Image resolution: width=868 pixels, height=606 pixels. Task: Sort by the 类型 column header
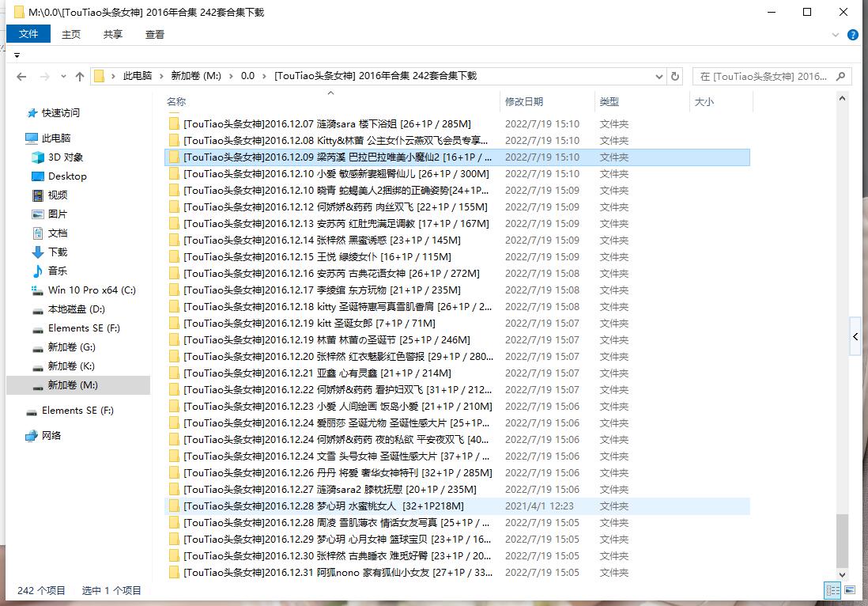click(609, 101)
